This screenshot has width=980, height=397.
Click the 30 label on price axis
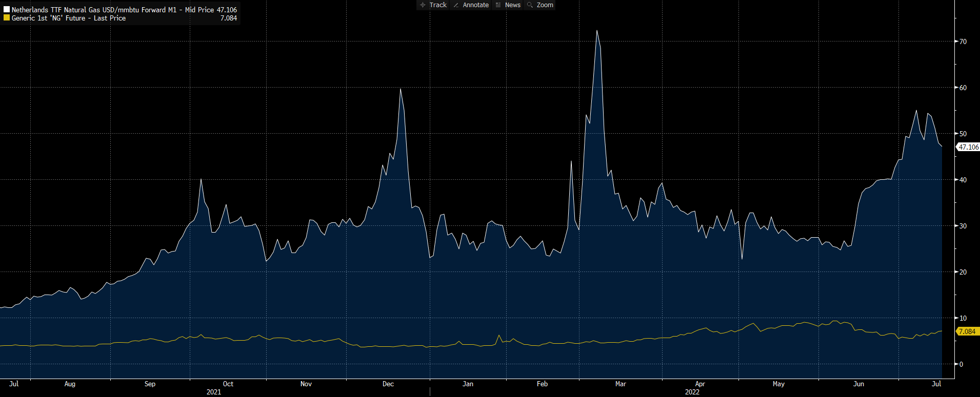tap(963, 226)
